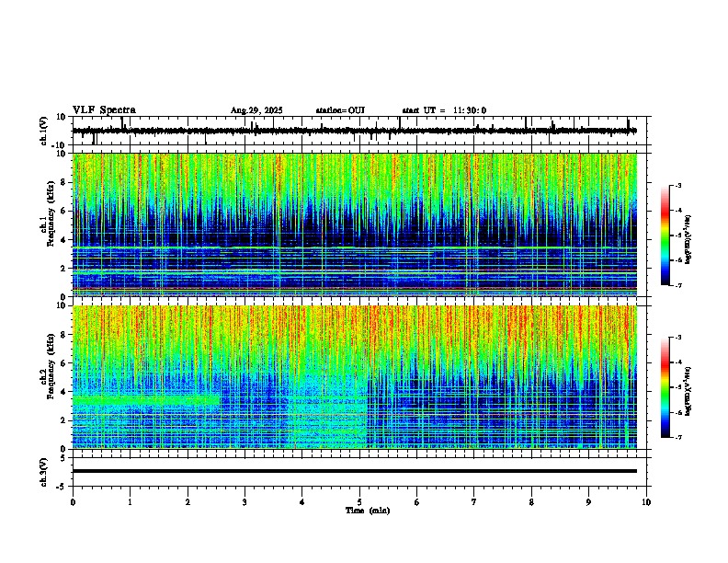The height and width of the screenshot is (563, 728).
Task: Click the "ch.1(V)" waveform axis label
Action: tap(44, 131)
